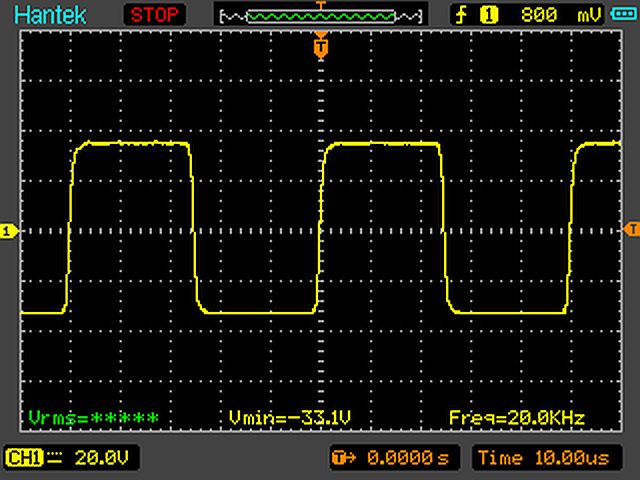640x480 pixels.
Task: Select the green waveform memory overview bar
Action: tap(321, 16)
